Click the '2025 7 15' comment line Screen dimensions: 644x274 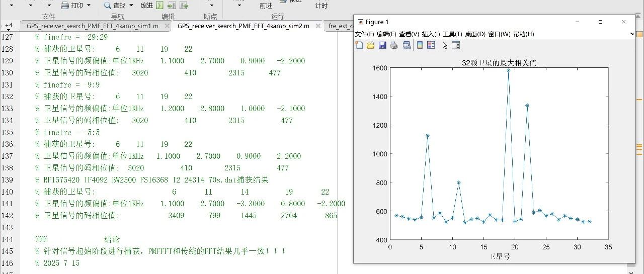[x=57, y=263]
